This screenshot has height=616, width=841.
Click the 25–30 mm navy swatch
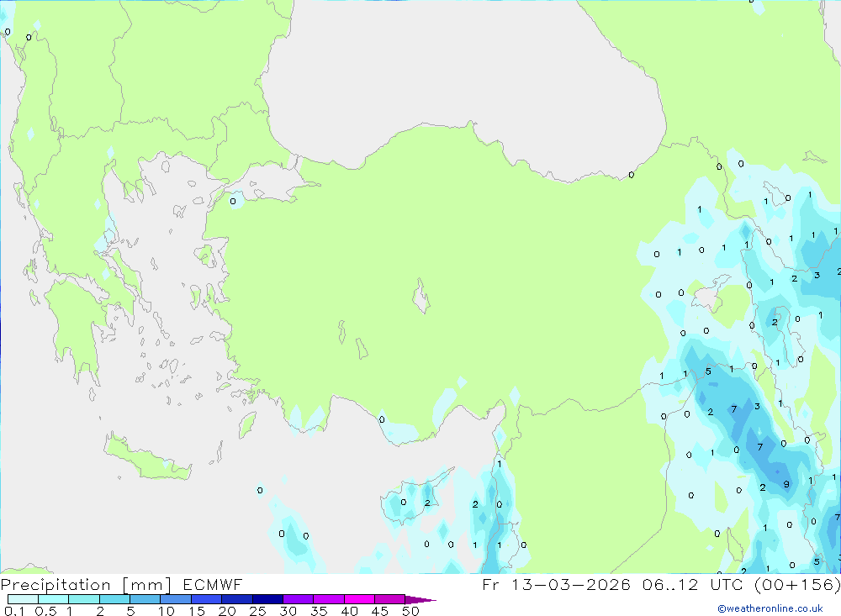pyautogui.click(x=267, y=599)
